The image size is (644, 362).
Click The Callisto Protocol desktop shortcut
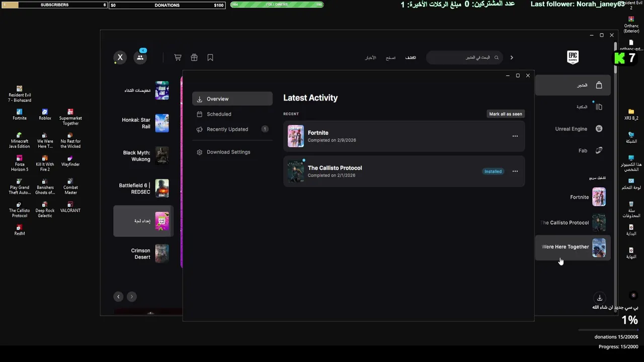pyautogui.click(x=20, y=210)
